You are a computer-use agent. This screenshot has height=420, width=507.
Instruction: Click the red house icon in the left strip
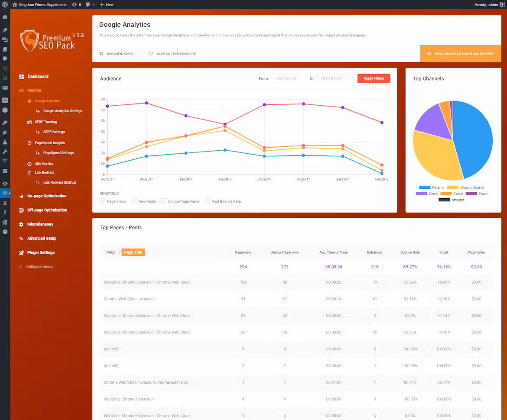pos(5,68)
